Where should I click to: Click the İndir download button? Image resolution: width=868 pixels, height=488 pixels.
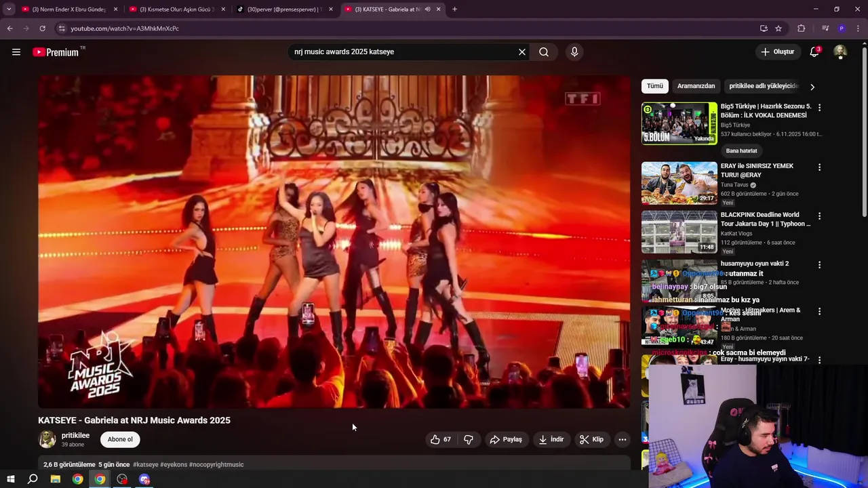point(551,439)
